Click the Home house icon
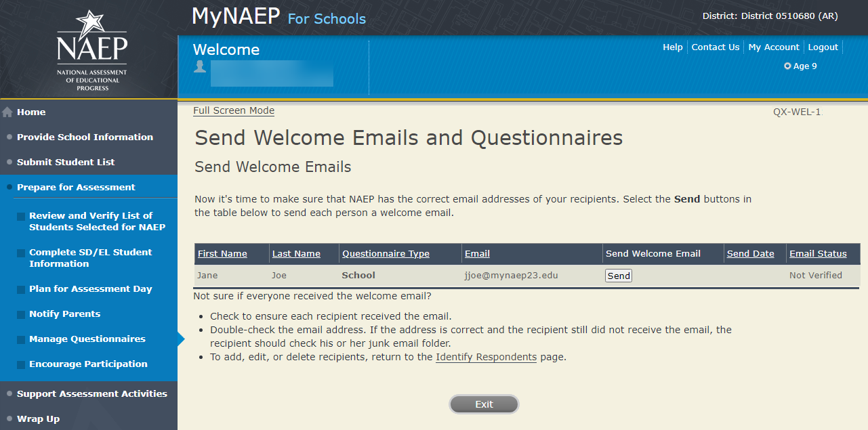The width and height of the screenshot is (868, 430). point(7,112)
